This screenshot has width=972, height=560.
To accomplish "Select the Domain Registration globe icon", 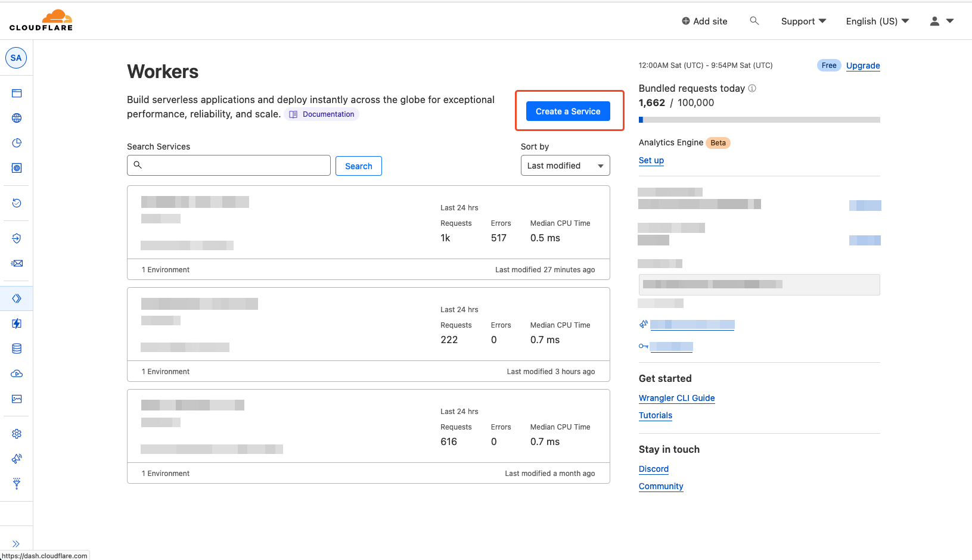I will 16,118.
